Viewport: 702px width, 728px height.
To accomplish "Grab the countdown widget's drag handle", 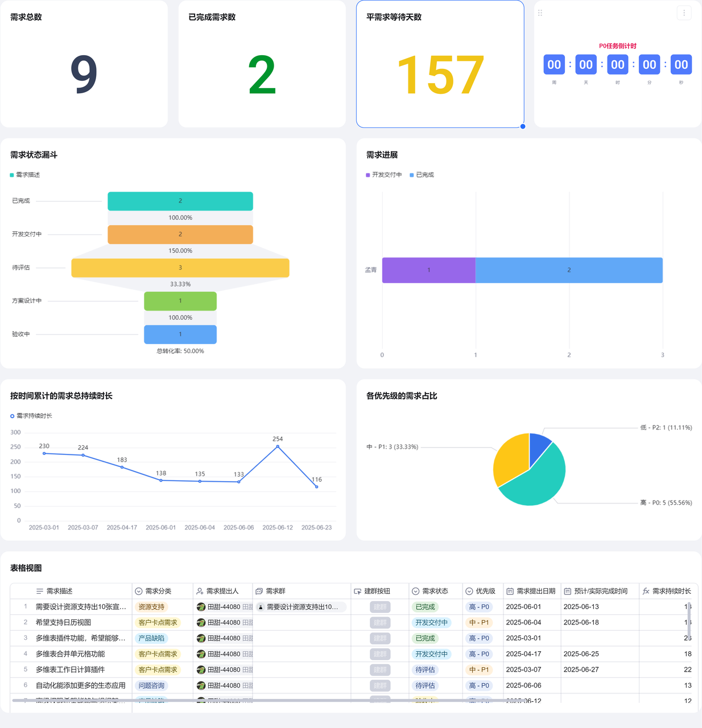I will click(540, 13).
